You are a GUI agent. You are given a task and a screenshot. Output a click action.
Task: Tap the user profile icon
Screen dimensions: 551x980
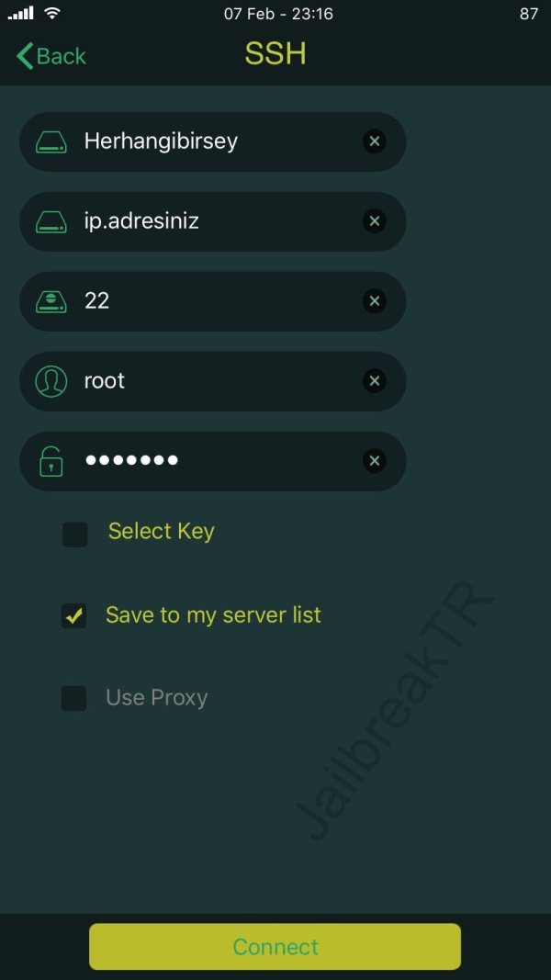click(51, 381)
